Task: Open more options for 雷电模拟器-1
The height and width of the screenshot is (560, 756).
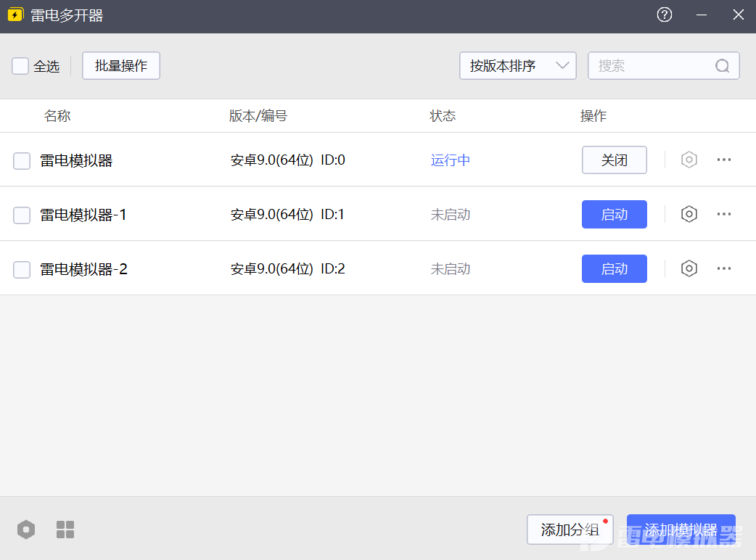Action: 723,214
